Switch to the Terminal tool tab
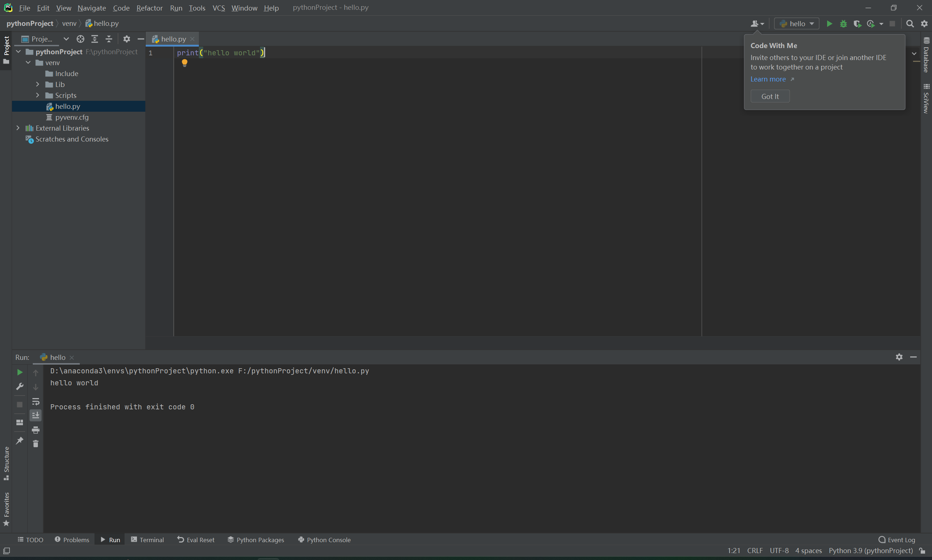Image resolution: width=932 pixels, height=560 pixels. pyautogui.click(x=147, y=540)
